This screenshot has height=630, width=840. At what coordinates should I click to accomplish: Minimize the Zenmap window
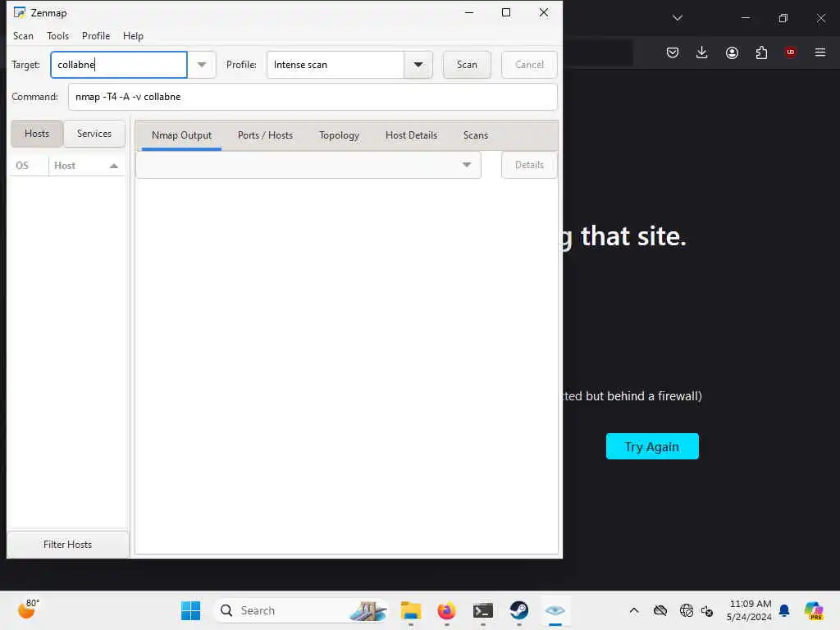tap(469, 12)
